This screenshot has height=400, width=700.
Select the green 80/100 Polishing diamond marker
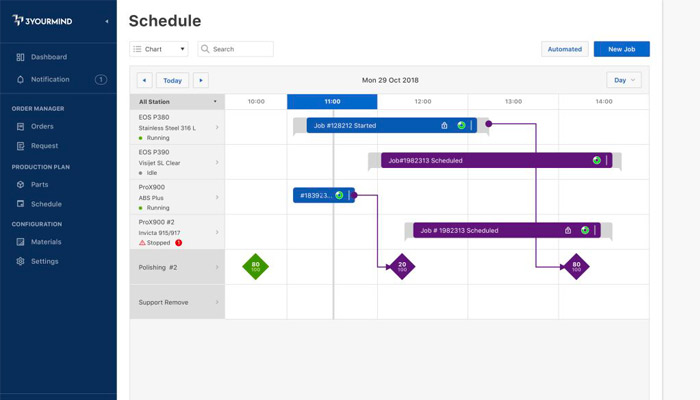256,266
